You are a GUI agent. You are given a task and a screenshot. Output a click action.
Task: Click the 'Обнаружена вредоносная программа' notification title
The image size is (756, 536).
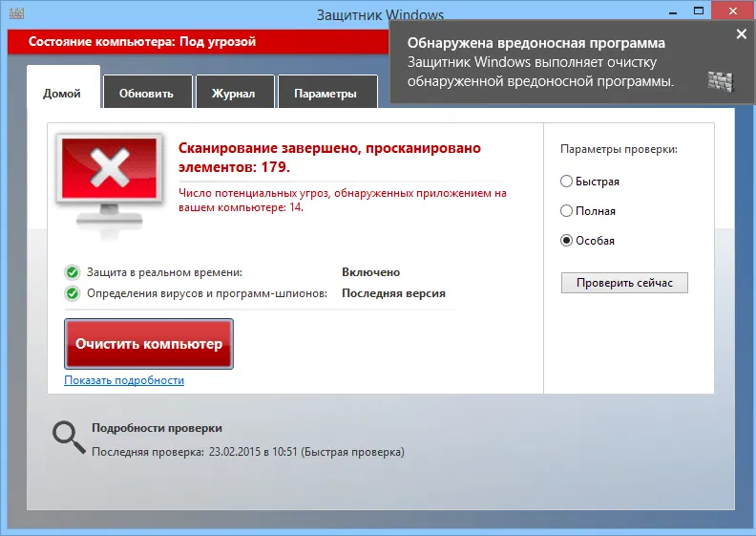(536, 43)
